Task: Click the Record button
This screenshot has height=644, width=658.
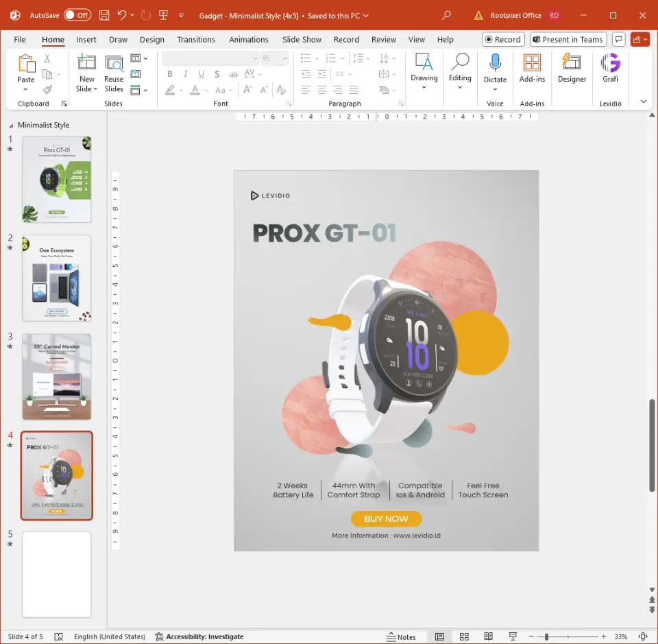Action: [x=503, y=40]
